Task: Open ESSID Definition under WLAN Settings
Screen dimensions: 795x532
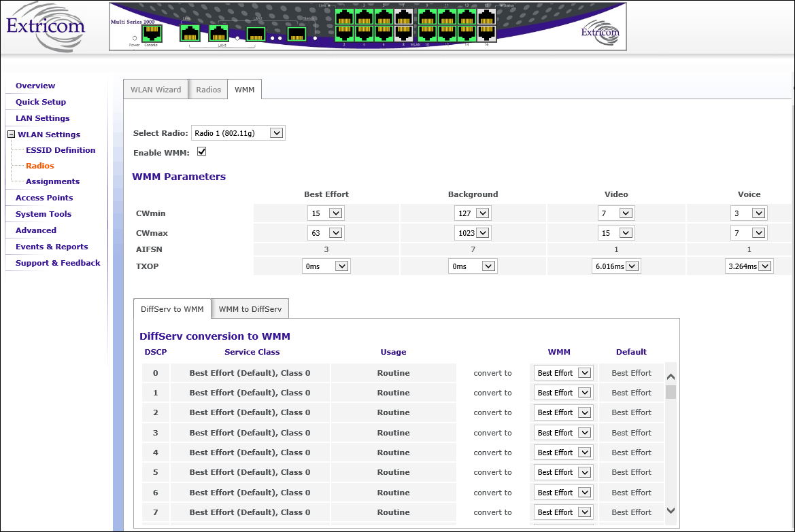Action: click(61, 150)
